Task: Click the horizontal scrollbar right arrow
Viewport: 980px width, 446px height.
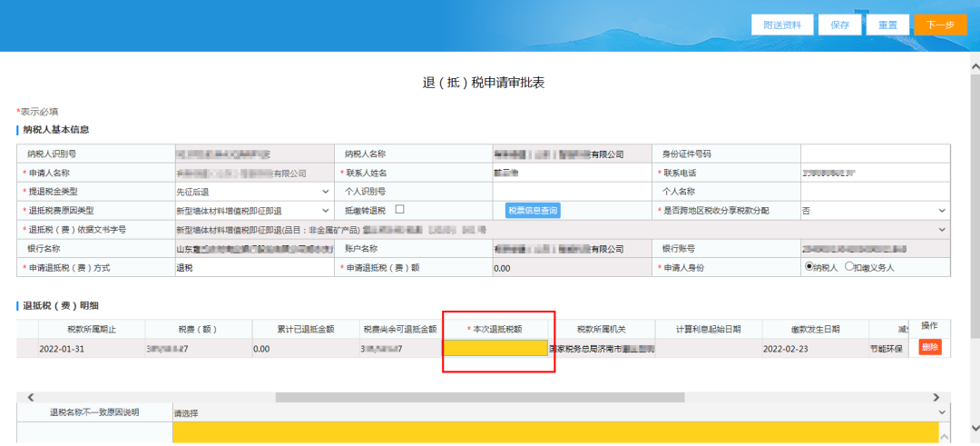Action: [936, 397]
